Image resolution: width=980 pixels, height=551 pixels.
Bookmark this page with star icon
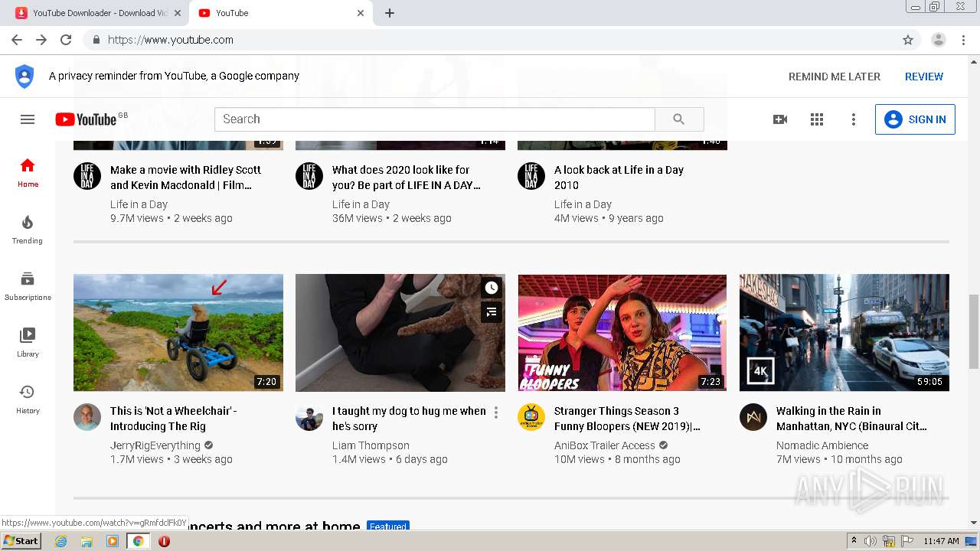(908, 40)
